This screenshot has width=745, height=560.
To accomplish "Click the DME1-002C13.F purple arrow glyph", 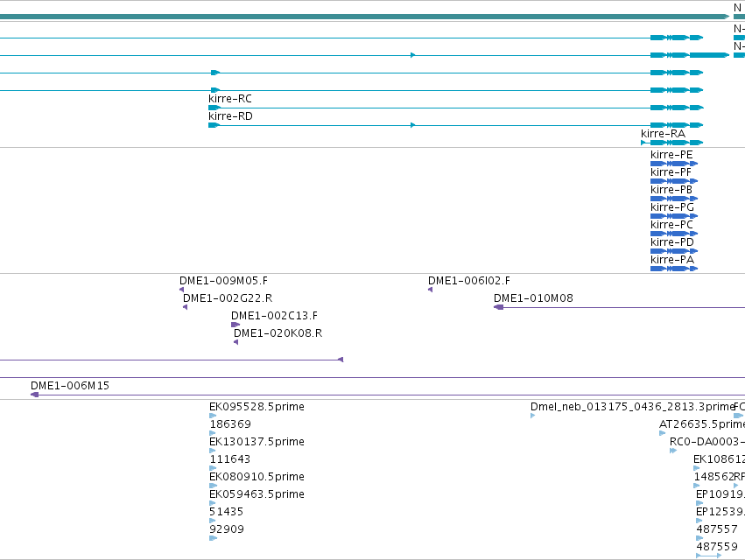I will (x=235, y=325).
